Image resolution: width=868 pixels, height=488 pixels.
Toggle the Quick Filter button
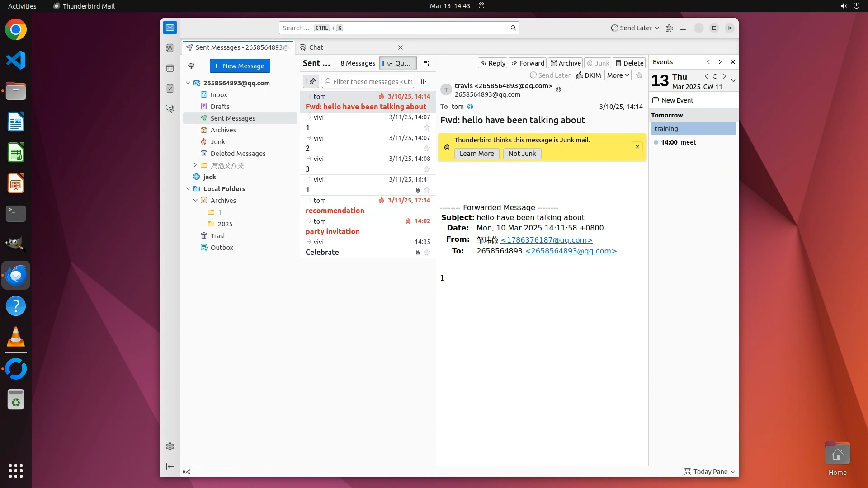click(397, 63)
